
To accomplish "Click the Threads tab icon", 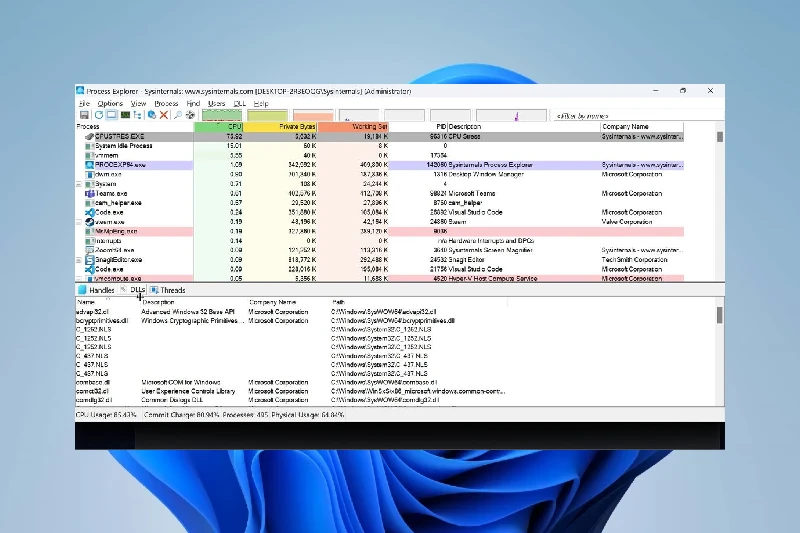I will pos(154,290).
